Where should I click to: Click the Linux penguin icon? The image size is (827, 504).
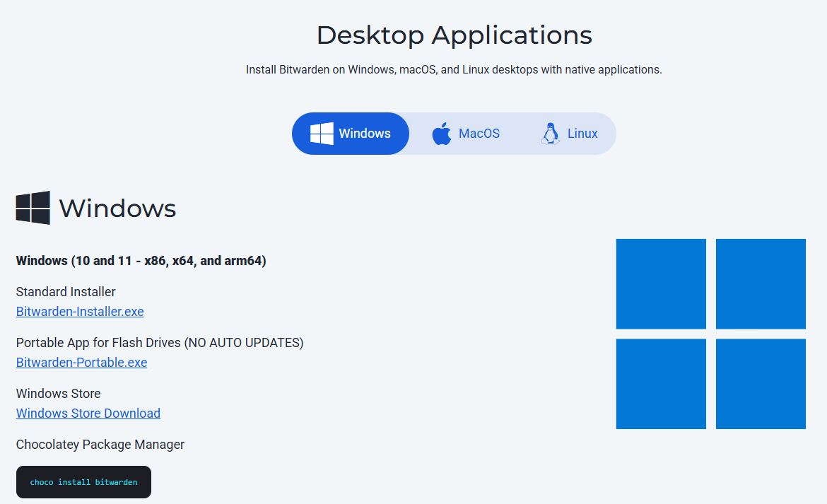[x=550, y=134]
